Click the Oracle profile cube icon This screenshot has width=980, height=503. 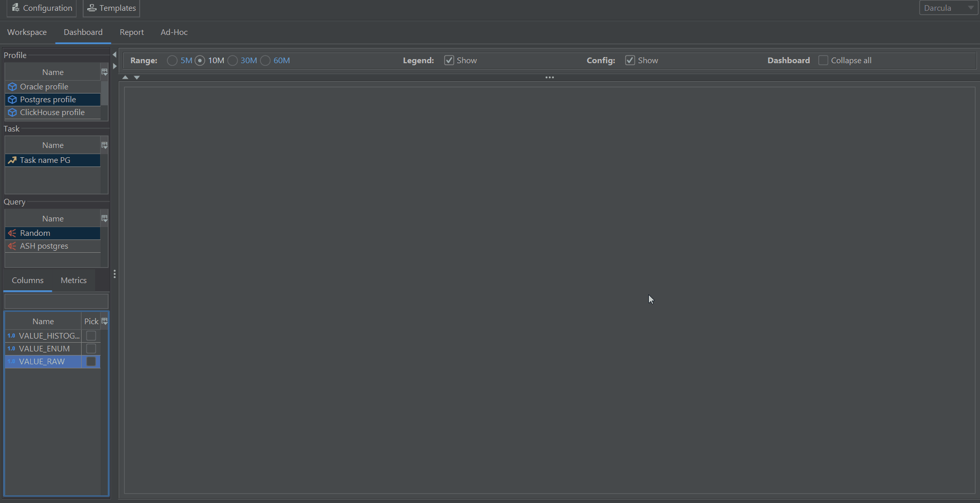click(x=12, y=87)
